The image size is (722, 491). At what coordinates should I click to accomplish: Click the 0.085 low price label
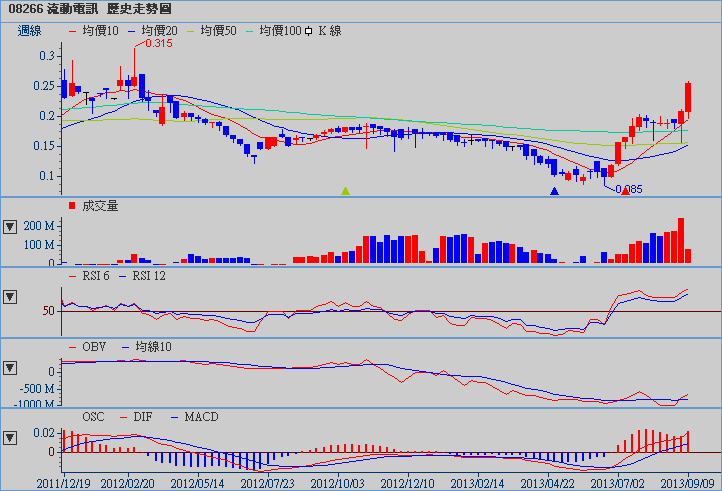[629, 190]
